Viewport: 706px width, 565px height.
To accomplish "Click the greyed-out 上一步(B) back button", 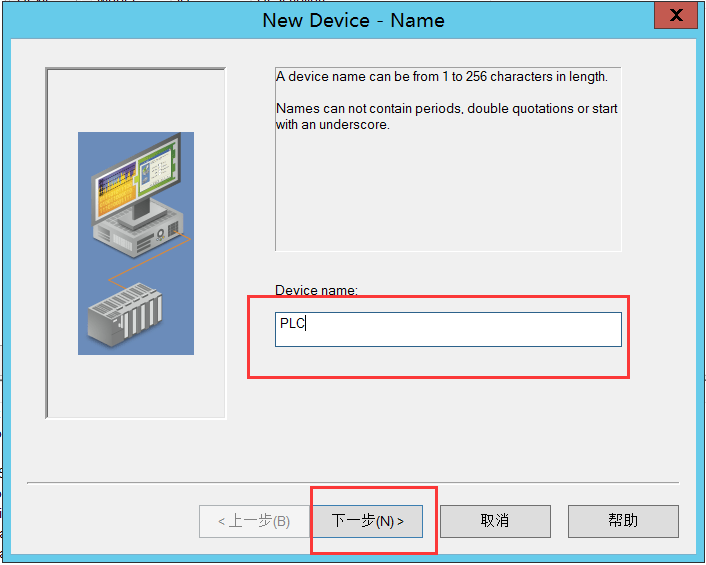I will [x=254, y=521].
